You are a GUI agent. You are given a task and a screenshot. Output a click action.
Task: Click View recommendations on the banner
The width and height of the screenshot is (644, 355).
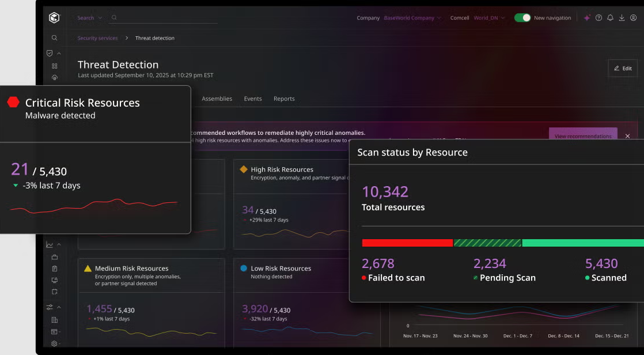click(583, 135)
